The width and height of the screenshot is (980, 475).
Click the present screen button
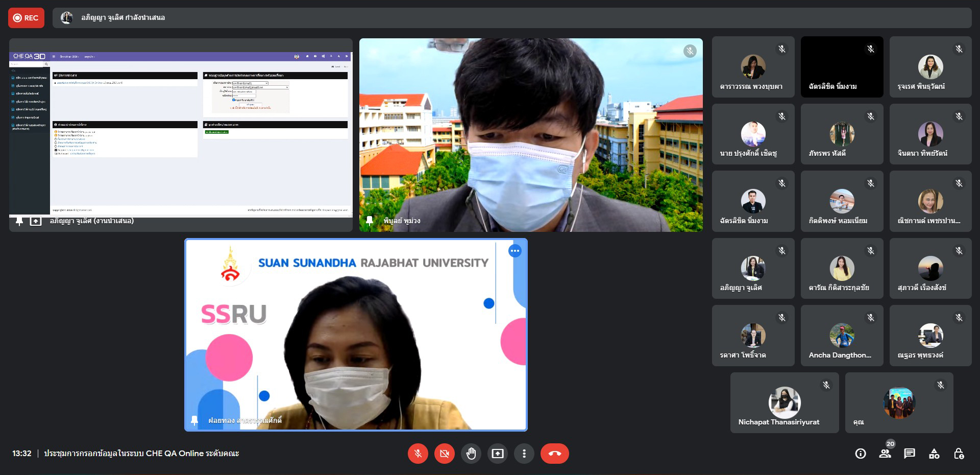[497, 454]
